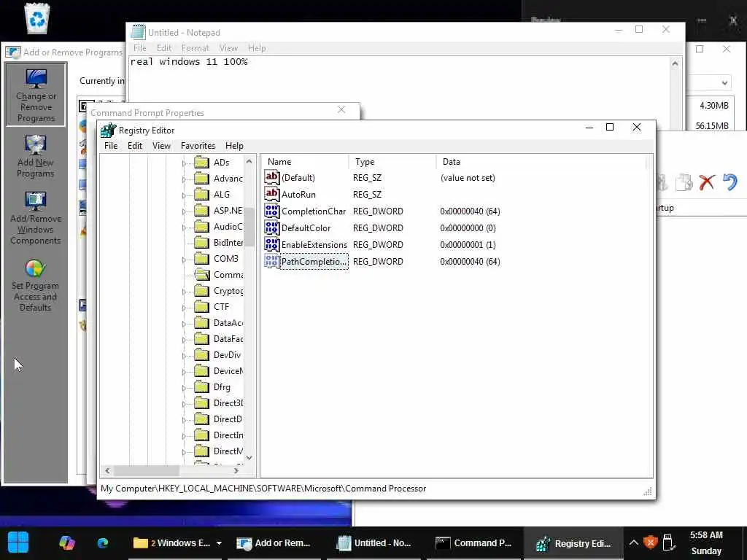
Task: Click the Notepad title bar icon
Action: tap(138, 32)
